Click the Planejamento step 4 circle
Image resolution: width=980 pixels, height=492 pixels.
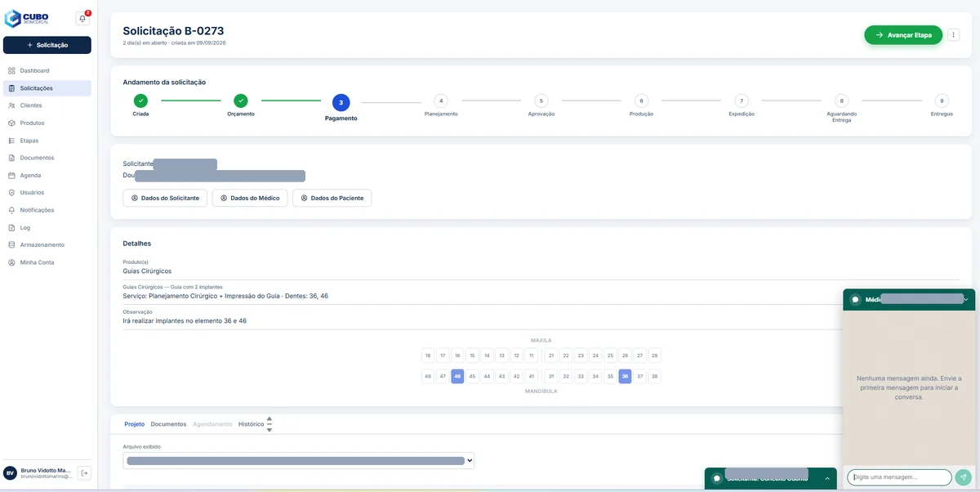(441, 101)
